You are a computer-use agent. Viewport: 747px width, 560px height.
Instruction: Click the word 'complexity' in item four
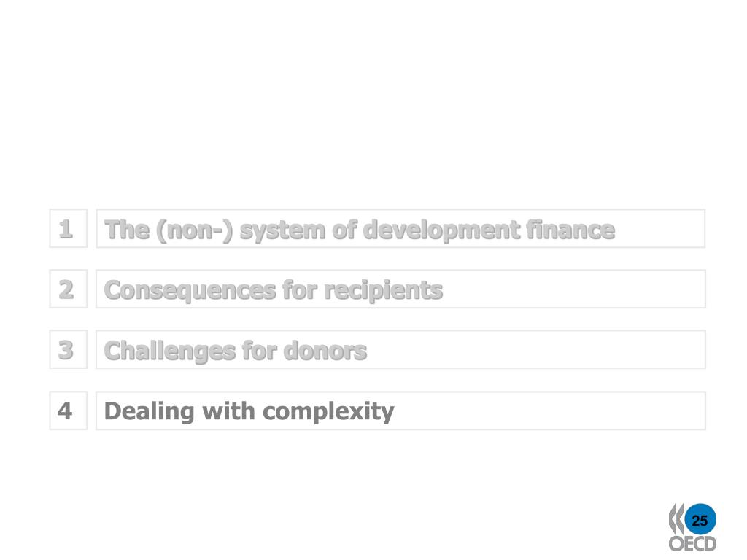click(x=328, y=413)
